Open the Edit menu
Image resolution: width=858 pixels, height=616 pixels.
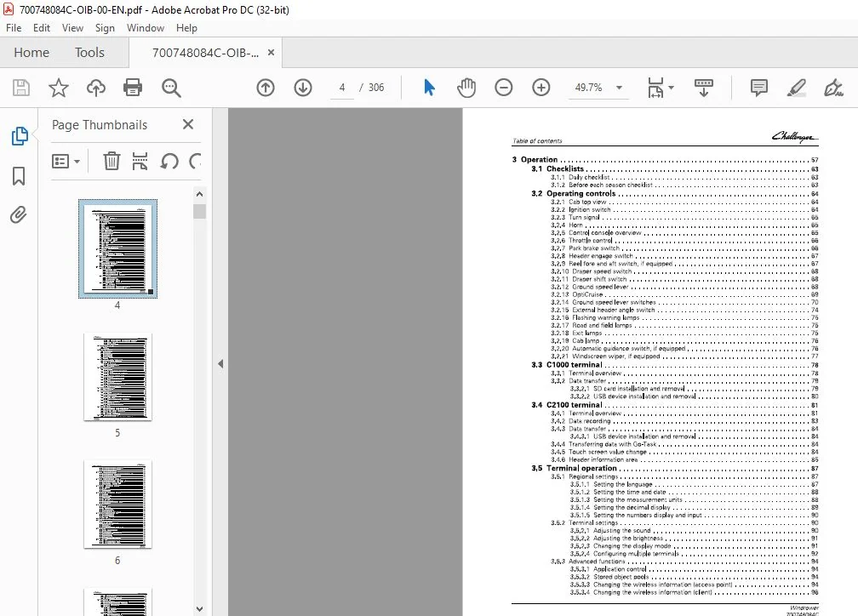pos(42,28)
